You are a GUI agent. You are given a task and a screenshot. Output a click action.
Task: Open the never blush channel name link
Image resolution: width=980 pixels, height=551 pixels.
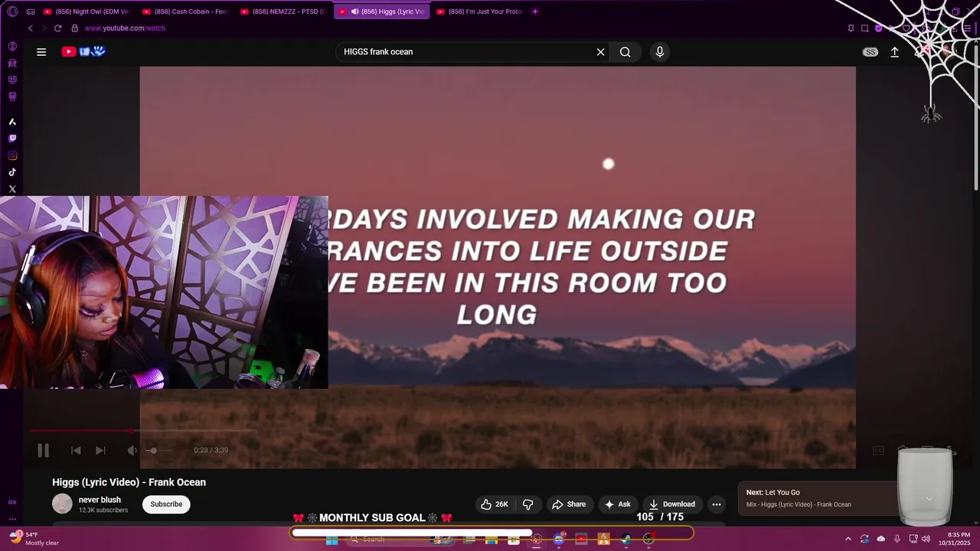click(x=100, y=500)
